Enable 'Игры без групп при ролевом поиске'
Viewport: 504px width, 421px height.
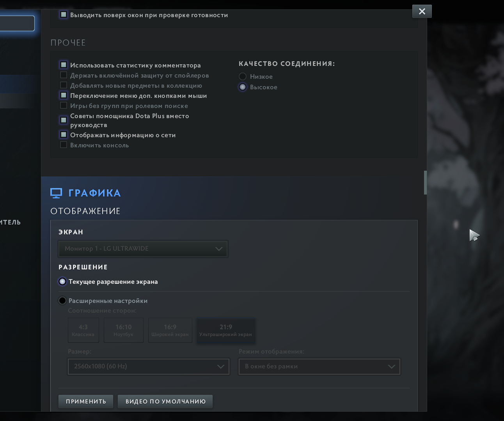tap(64, 105)
